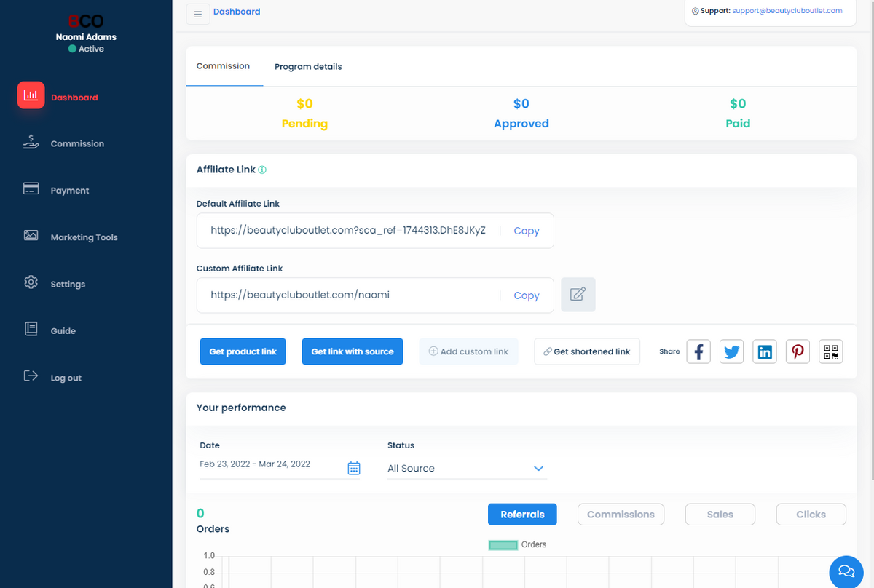
Task: Click the support email address link
Action: [x=787, y=11]
